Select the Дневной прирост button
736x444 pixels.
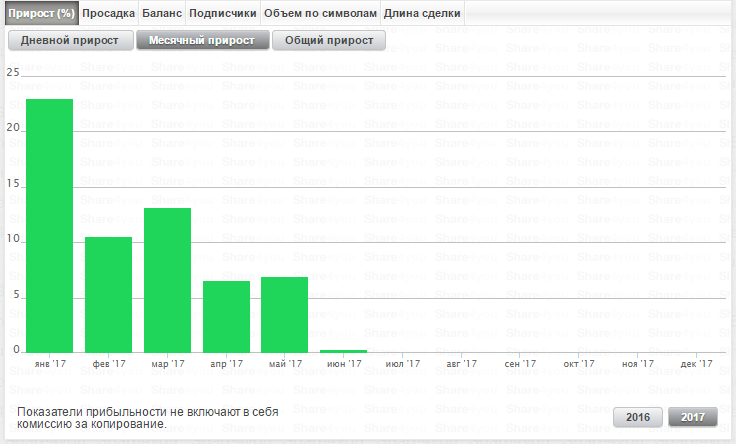coord(70,40)
